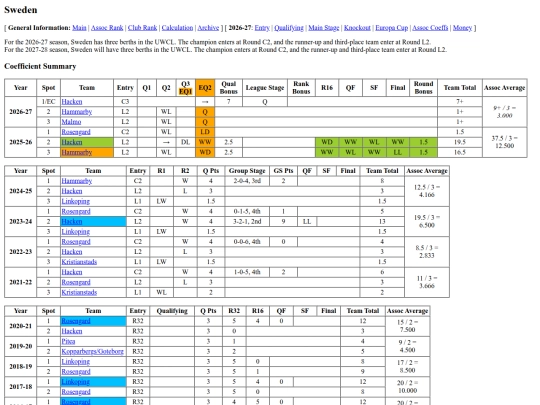Select the '0-1-5, 4th' group stage cell
Image resolution: width=540 pixels, height=405 pixels.
(x=247, y=211)
